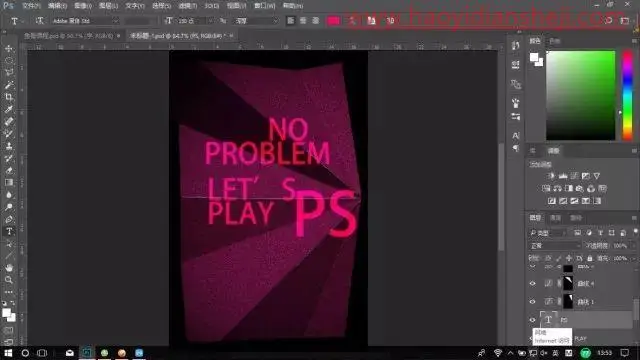Select the Hand tool
The width and height of the screenshot is (640, 360).
click(x=9, y=268)
